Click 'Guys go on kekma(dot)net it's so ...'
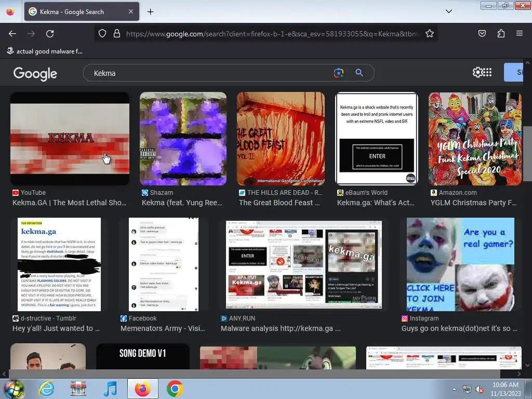Viewport: 532px width, 399px height. point(459,328)
